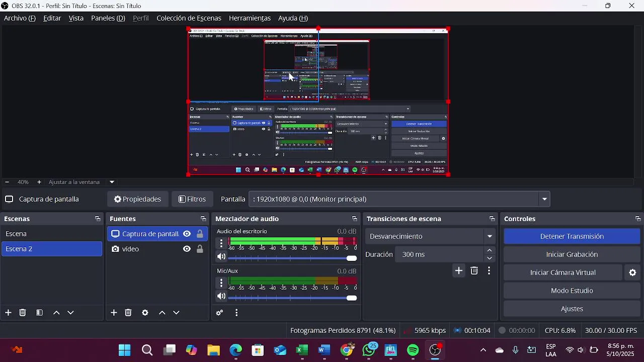Enable Modo Estudio
This screenshot has height=362, width=644.
572,291
